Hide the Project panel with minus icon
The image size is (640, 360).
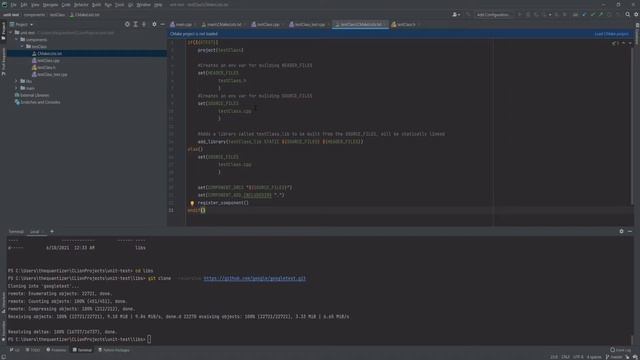pos(162,24)
